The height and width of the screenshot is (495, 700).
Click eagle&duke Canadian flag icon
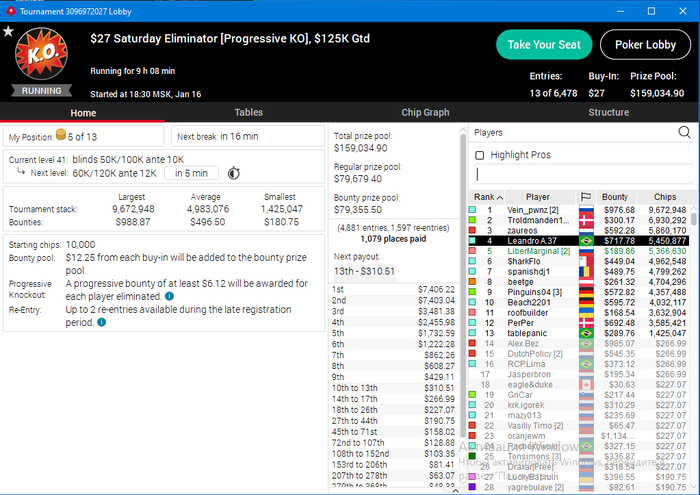(586, 384)
